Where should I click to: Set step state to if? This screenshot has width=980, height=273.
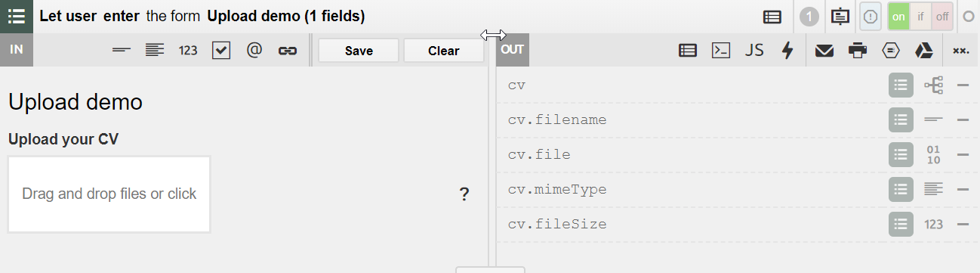coord(920,16)
